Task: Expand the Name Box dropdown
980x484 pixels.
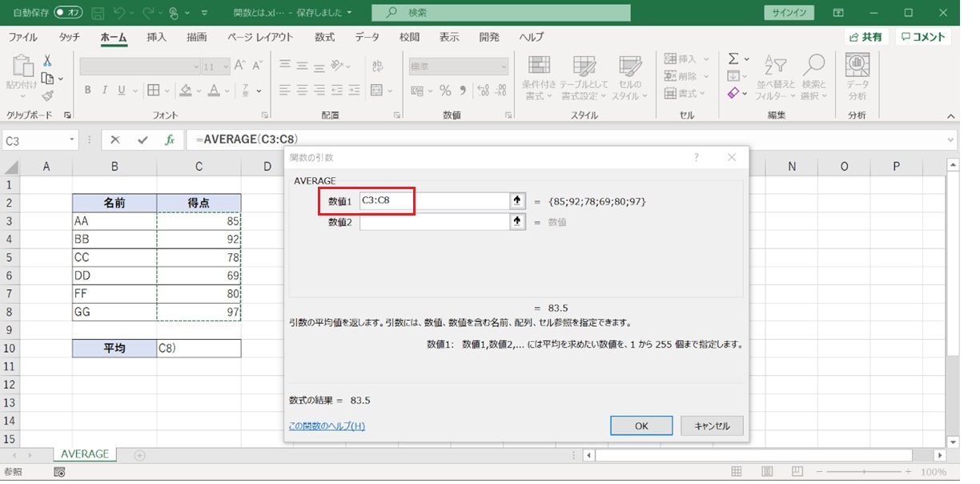Action: pyautogui.click(x=72, y=139)
